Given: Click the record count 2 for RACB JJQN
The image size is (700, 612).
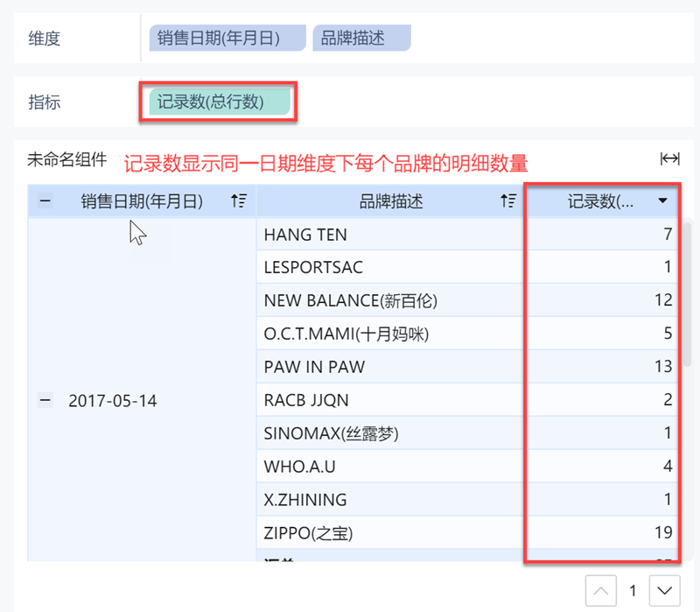Looking at the screenshot, I should [x=668, y=400].
